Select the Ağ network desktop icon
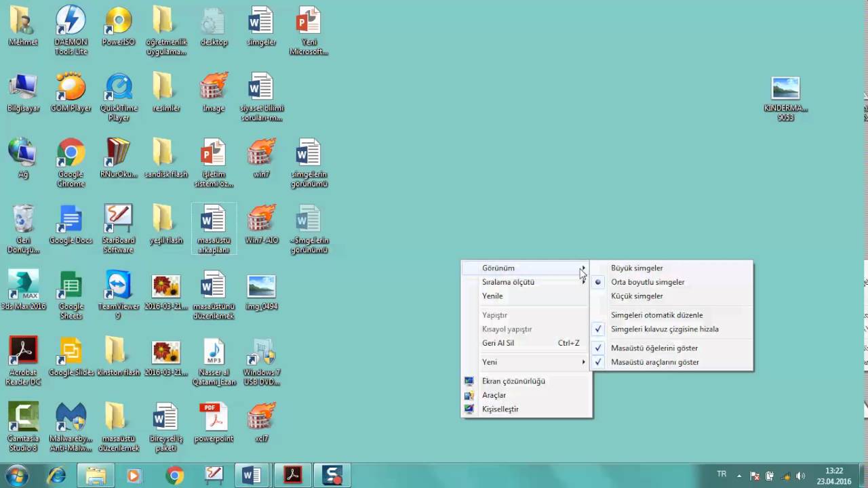The image size is (868, 488). [24, 158]
